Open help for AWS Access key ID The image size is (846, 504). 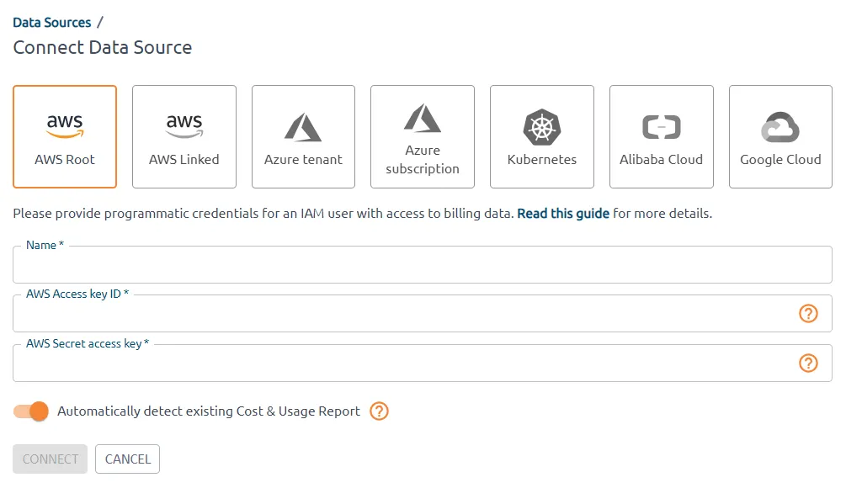[808, 313]
